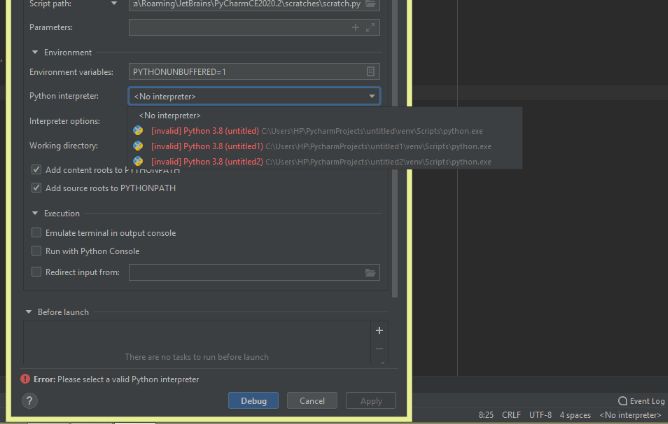Viewport: 668px width, 424px height.
Task: Check the Redirect input from checkbox
Action: tap(36, 272)
